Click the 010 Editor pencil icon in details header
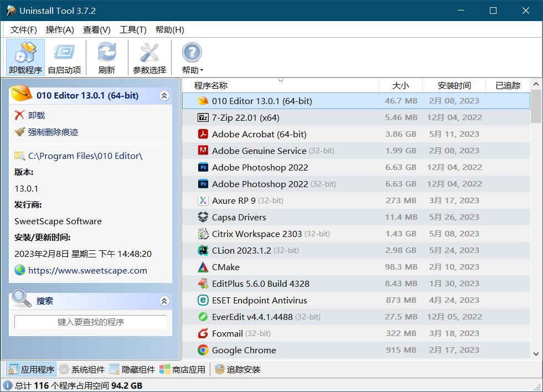The height and width of the screenshot is (392, 543). point(22,93)
